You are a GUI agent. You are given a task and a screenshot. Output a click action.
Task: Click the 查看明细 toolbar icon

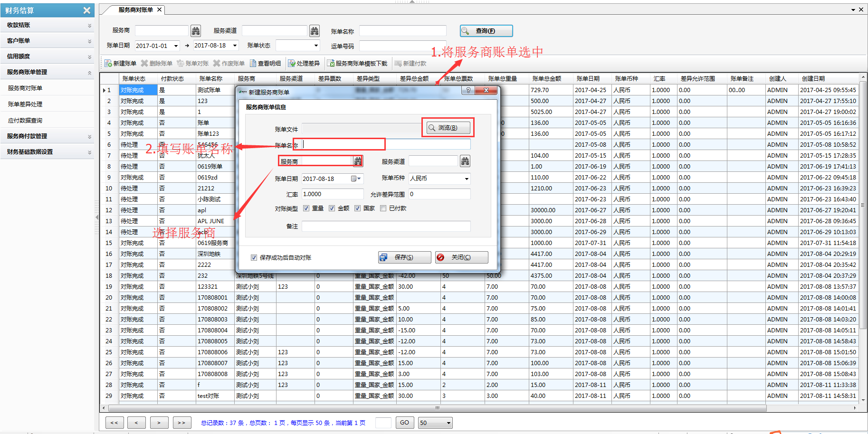pos(254,64)
